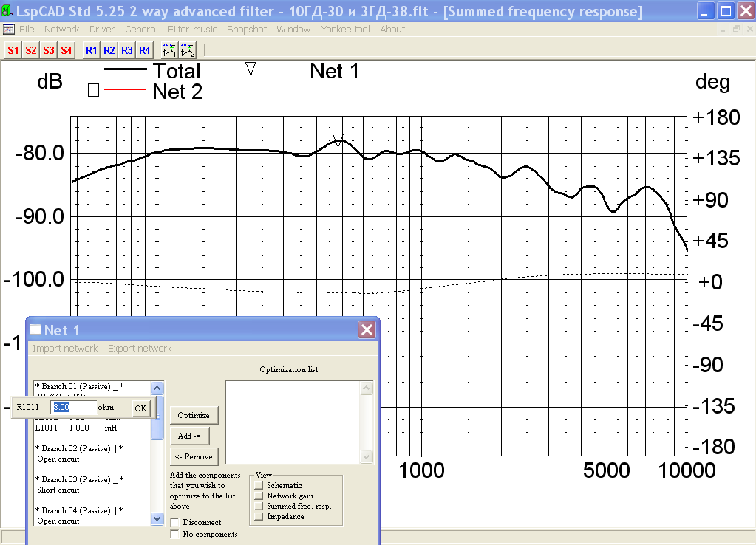
Task: Open the network 2 editor icon
Action: tap(187, 50)
